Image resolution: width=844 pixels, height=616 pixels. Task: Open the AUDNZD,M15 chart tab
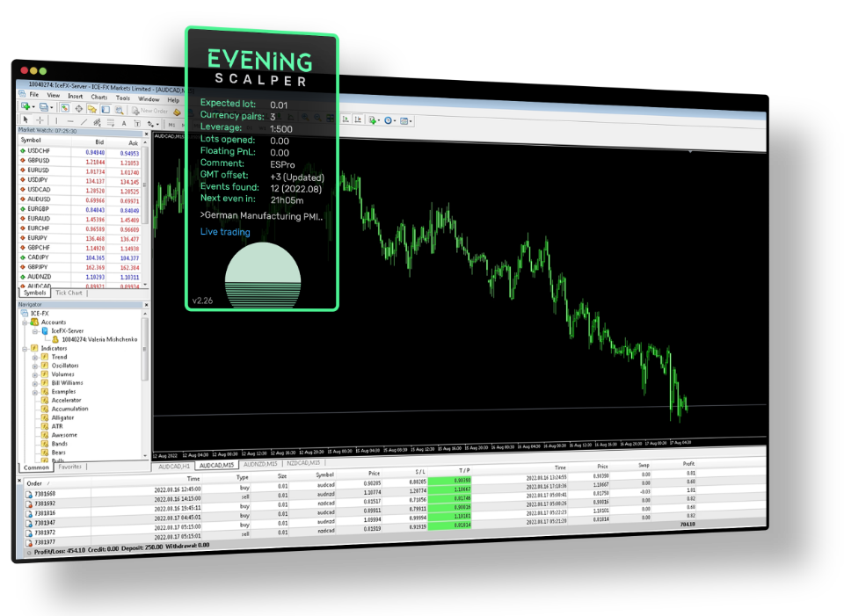[x=260, y=463]
